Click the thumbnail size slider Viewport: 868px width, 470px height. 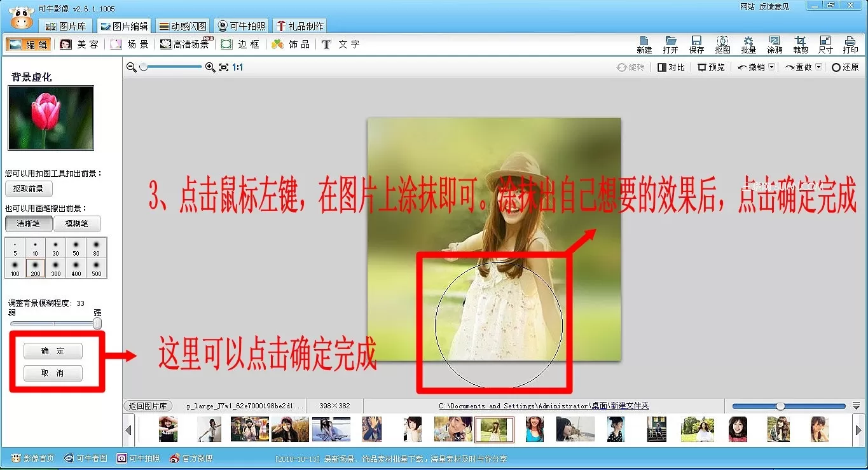coord(789,406)
